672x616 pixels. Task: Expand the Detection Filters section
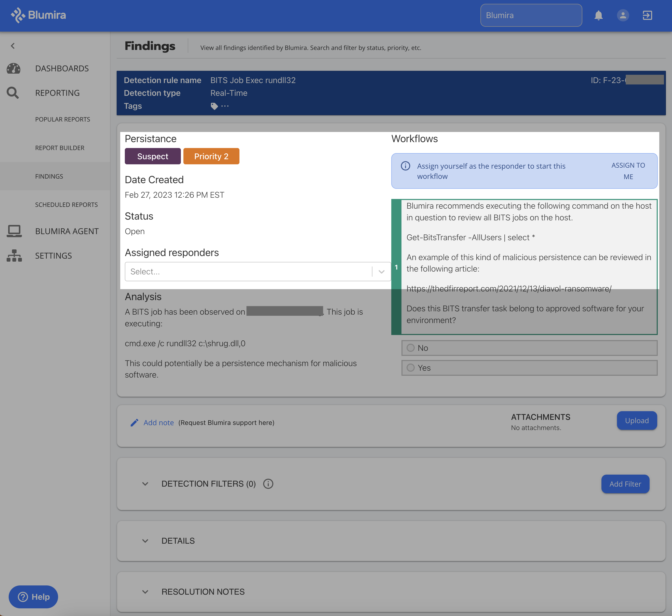point(145,484)
